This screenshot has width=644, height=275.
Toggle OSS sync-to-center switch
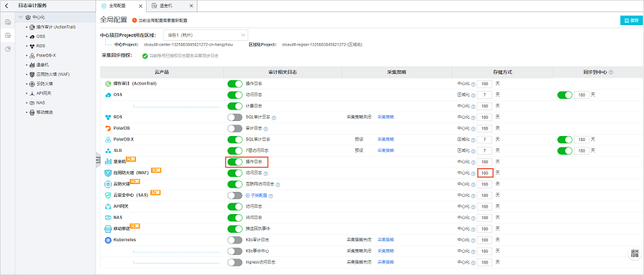[x=565, y=95]
